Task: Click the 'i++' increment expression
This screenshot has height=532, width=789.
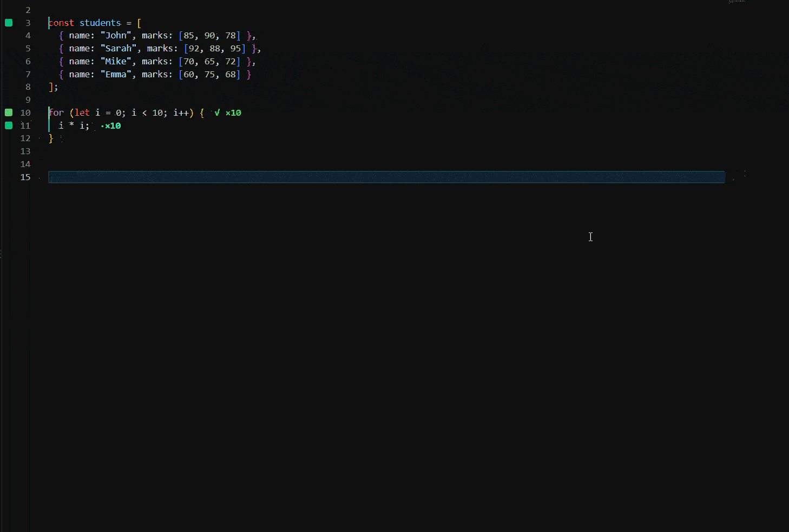Action: [x=181, y=112]
